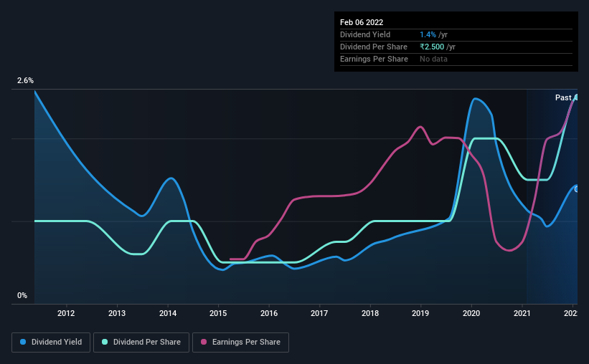The image size is (589, 364).
Task: Click the blue endpoint marker of Dividend Yield line
Action: pos(576,189)
